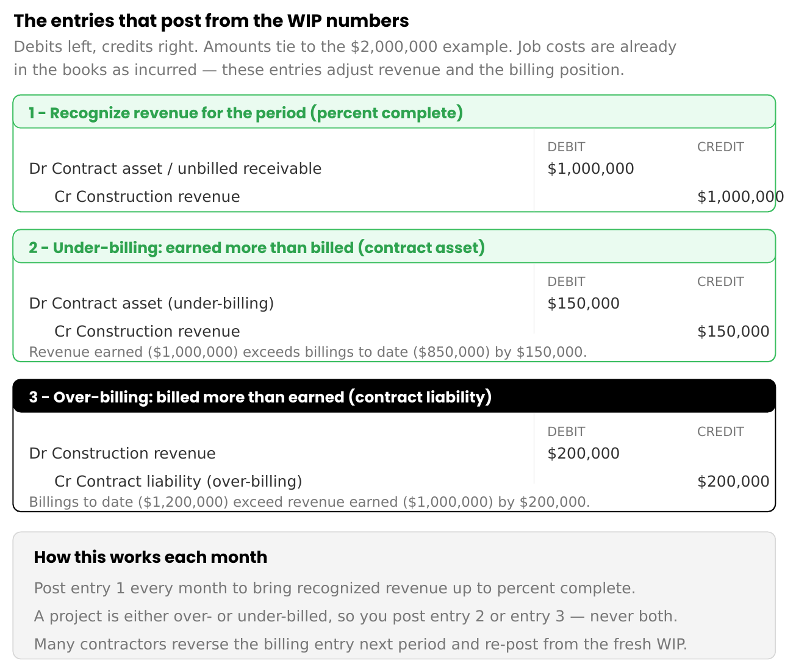
Task: Click the $200,000 credit amount
Action: coord(733,482)
